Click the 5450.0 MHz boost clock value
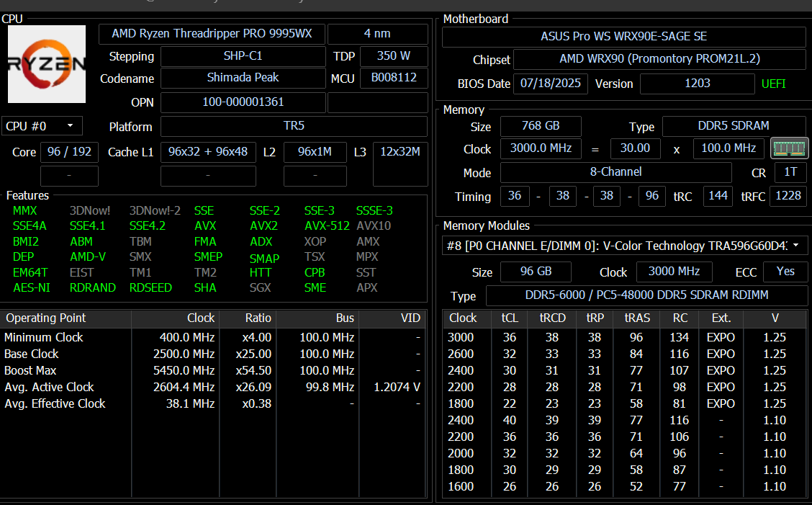The height and width of the screenshot is (505, 812). (184, 371)
